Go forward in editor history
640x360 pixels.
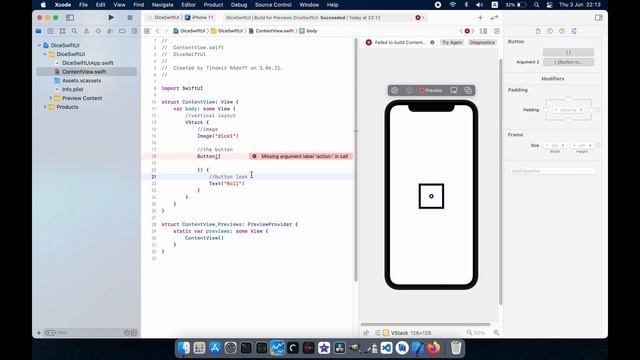coord(166,31)
